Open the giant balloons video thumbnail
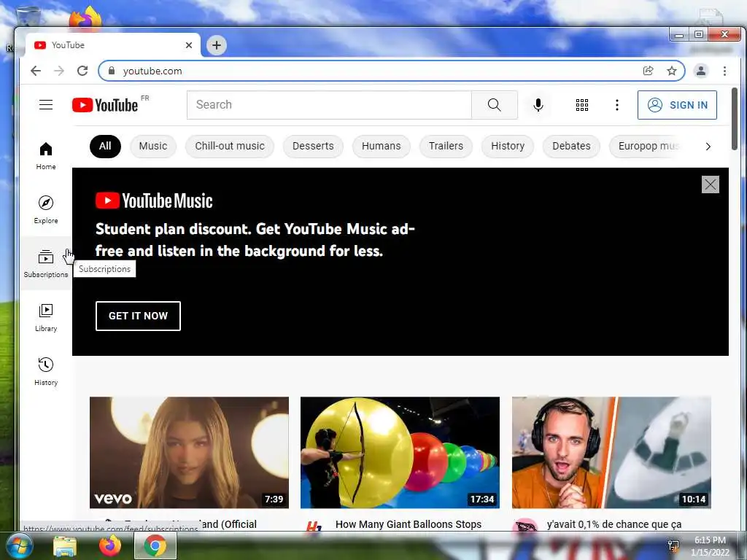Viewport: 747px width, 560px height. (400, 452)
